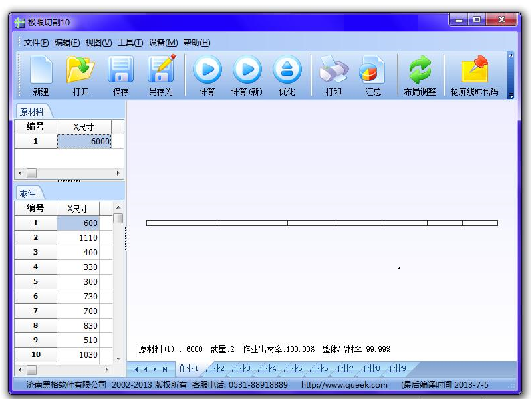Open the 工具(T) menu
This screenshot has width=532, height=399.
click(130, 43)
